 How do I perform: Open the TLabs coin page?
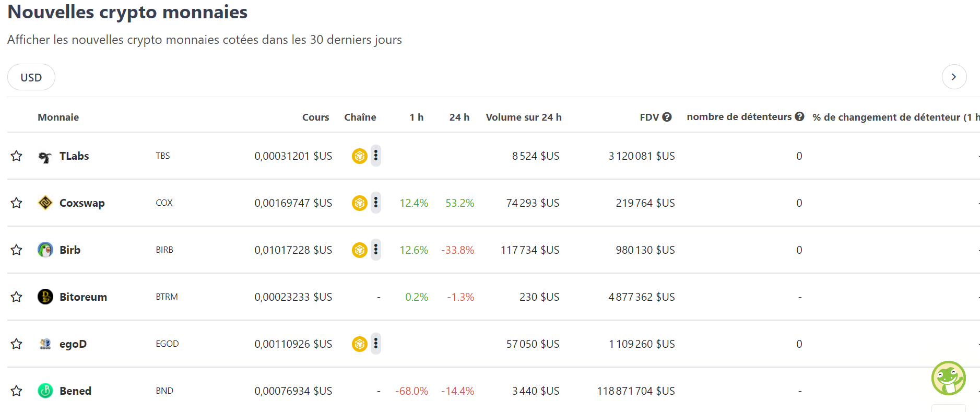point(74,156)
